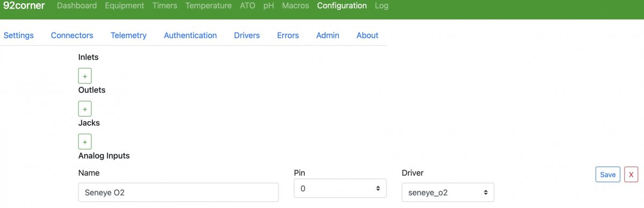This screenshot has width=644, height=208.
Task: Open the Configuration page
Action: pos(342,6)
